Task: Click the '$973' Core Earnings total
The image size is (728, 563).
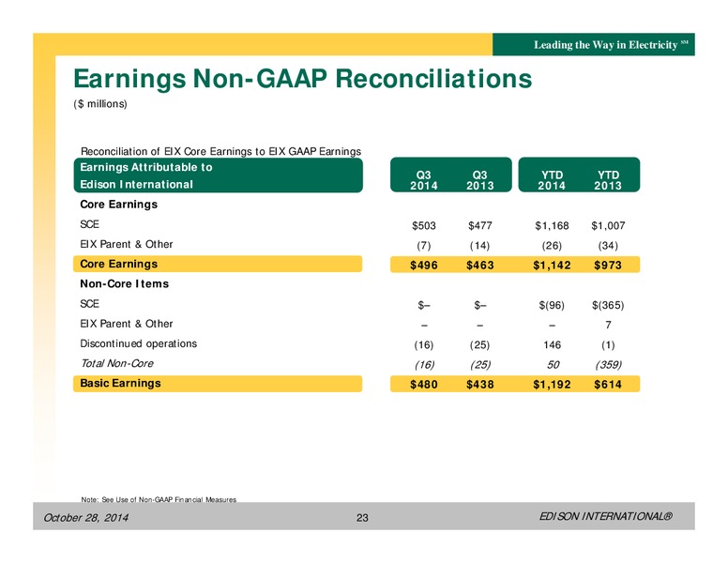Action: (608, 266)
